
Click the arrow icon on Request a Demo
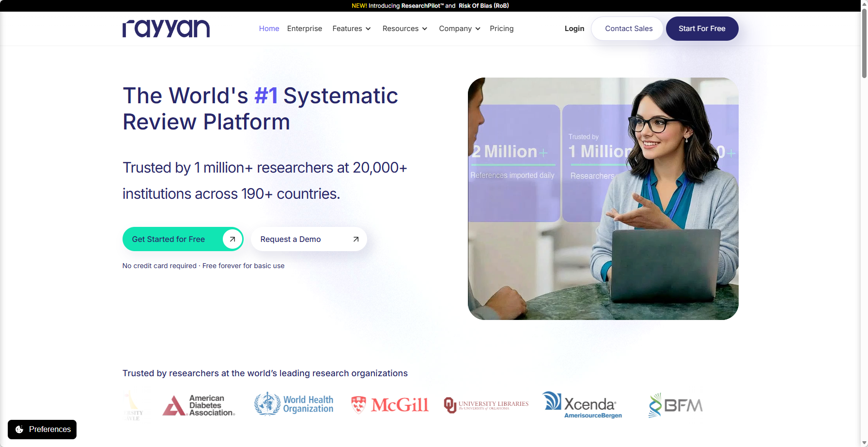pos(356,239)
